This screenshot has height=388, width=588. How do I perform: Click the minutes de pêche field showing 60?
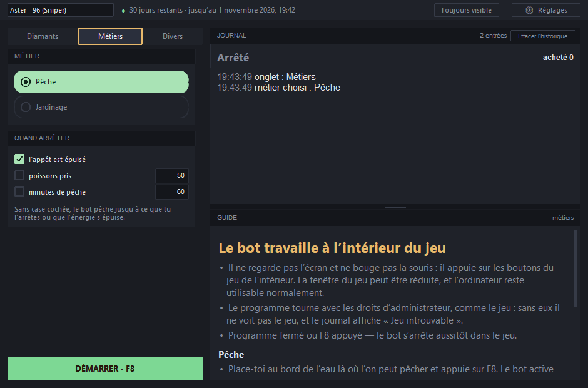pyautogui.click(x=172, y=191)
